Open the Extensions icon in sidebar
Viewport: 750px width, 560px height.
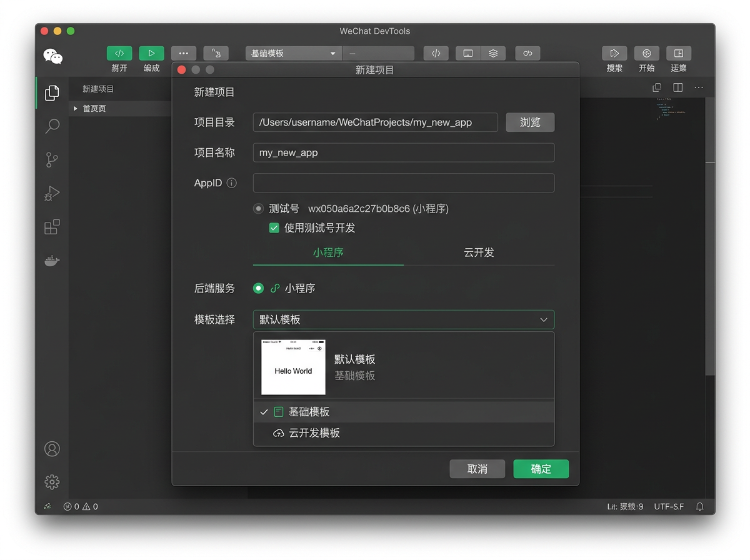pos(52,227)
